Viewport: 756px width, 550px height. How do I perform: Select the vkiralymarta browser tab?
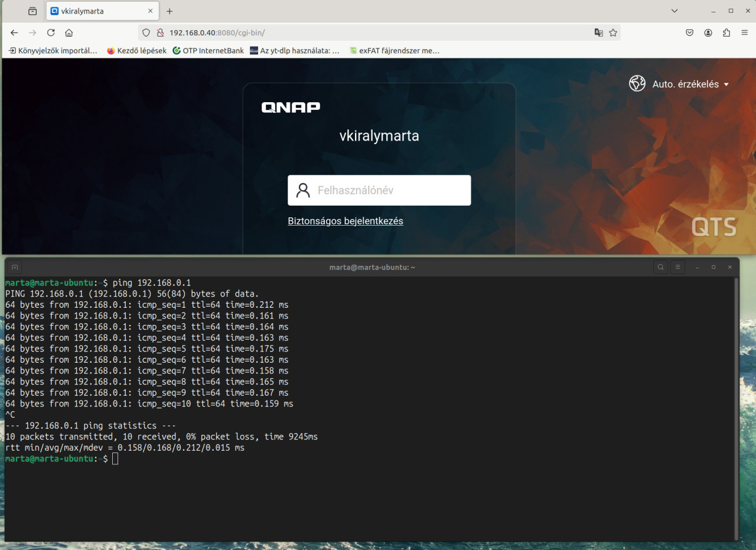pos(102,11)
